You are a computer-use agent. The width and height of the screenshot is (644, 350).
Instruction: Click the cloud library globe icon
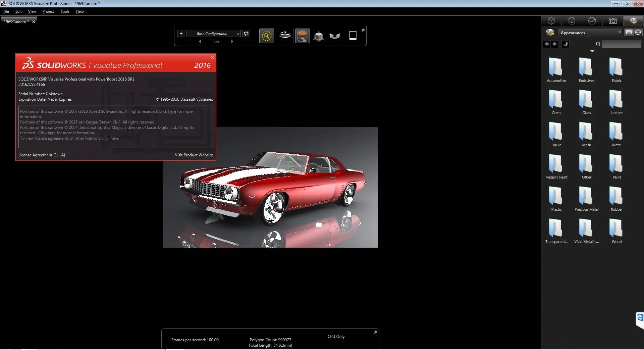tap(638, 32)
